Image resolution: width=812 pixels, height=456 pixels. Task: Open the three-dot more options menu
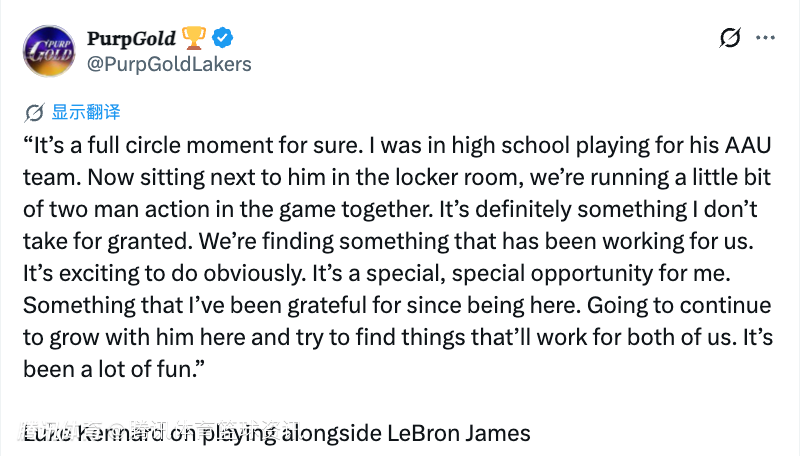[x=765, y=39]
